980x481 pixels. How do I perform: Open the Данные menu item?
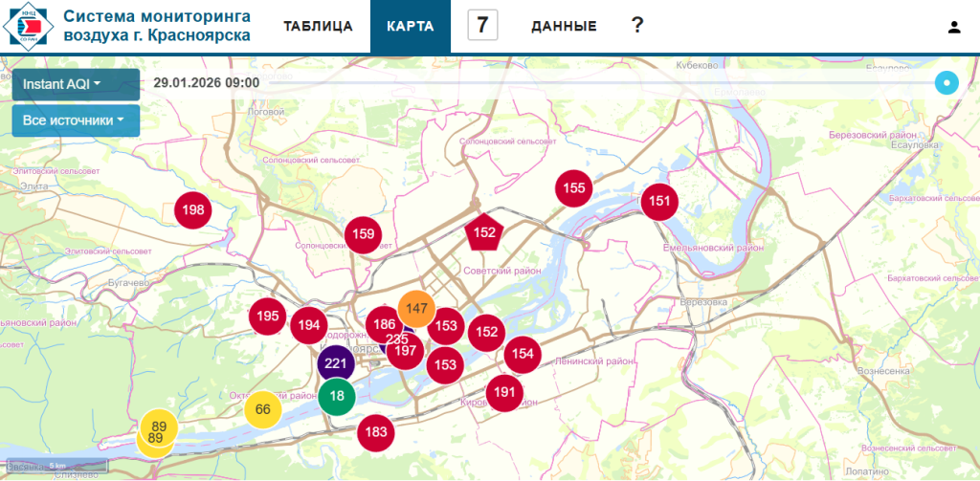coord(564,27)
